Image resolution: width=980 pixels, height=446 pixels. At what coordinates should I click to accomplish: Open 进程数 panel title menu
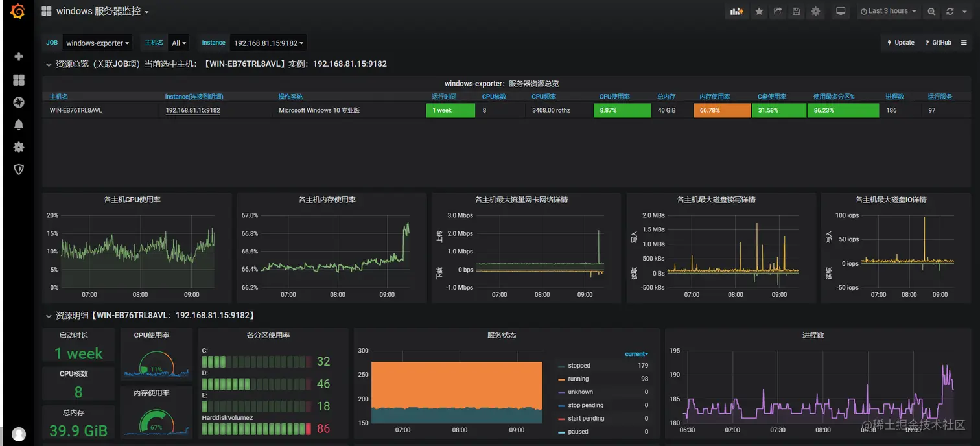813,335
